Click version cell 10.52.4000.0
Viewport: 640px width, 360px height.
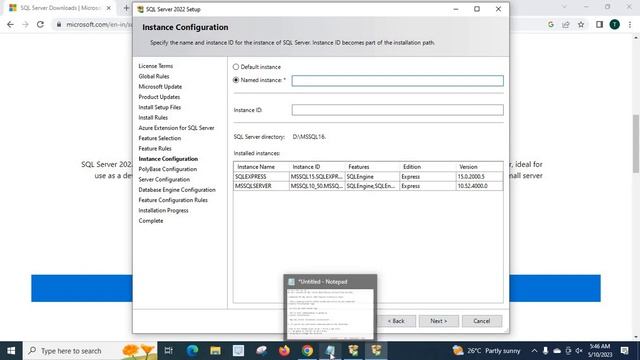(480, 186)
